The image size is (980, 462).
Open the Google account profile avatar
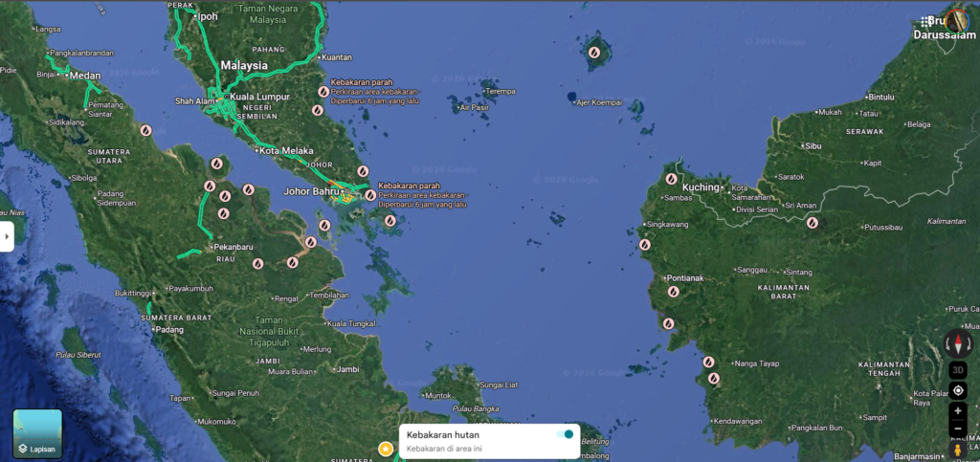pyautogui.click(x=959, y=20)
